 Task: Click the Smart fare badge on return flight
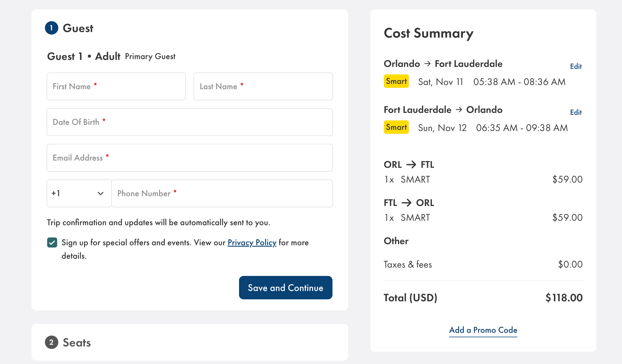coord(396,127)
